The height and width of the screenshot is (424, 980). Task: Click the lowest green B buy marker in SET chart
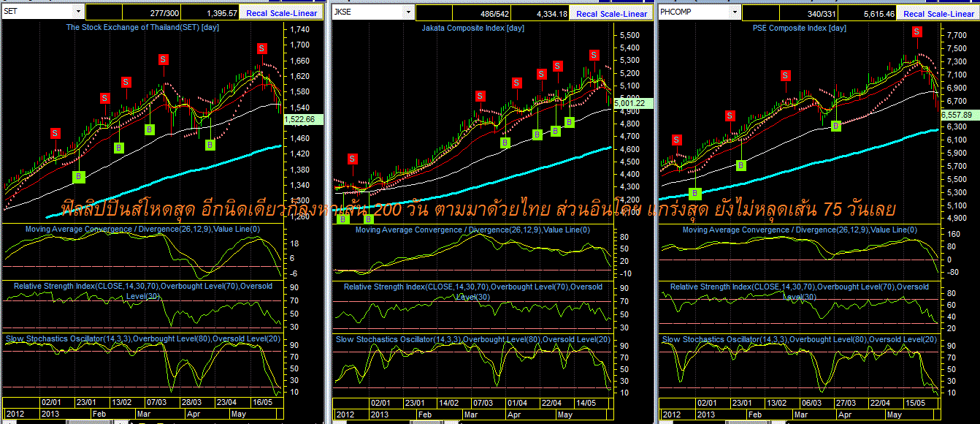(79, 176)
